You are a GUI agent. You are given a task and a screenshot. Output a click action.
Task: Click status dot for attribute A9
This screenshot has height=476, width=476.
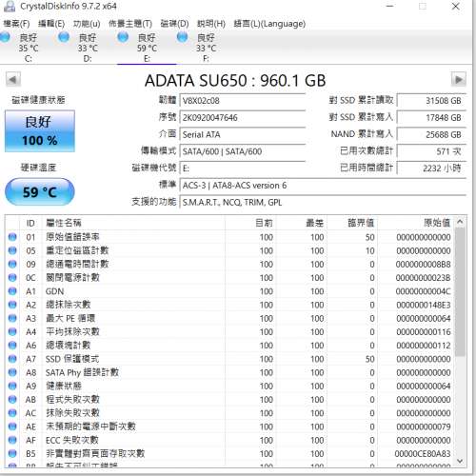click(x=12, y=386)
